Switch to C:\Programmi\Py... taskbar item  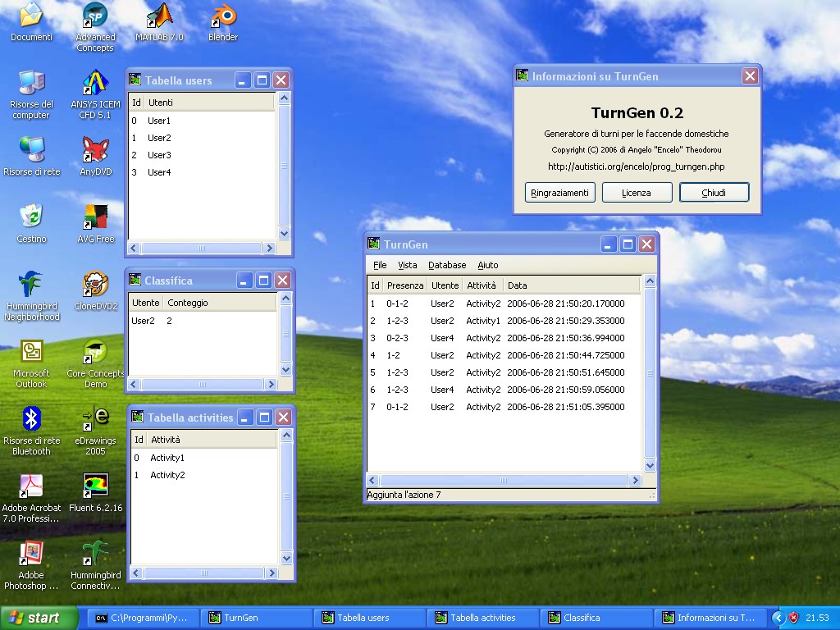(142, 618)
